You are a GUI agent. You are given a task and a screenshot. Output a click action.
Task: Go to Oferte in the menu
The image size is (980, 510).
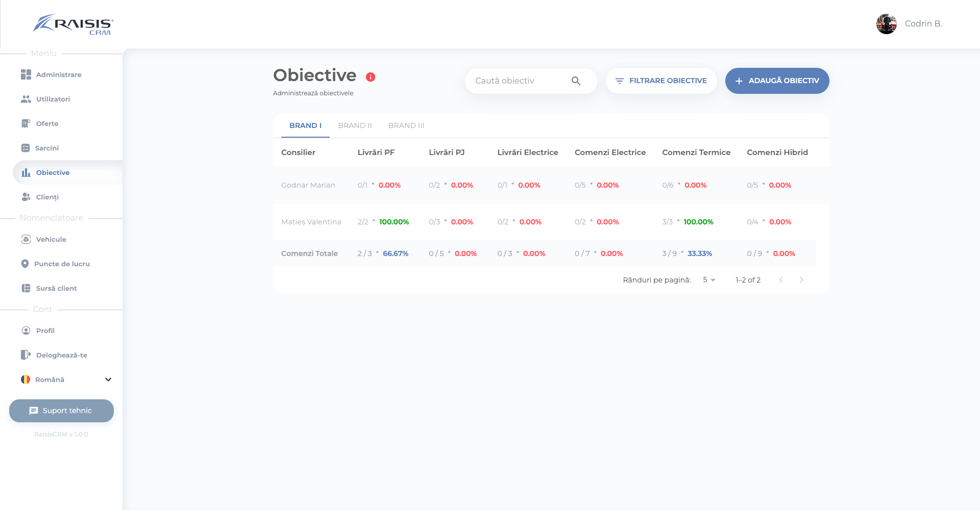pyautogui.click(x=47, y=123)
